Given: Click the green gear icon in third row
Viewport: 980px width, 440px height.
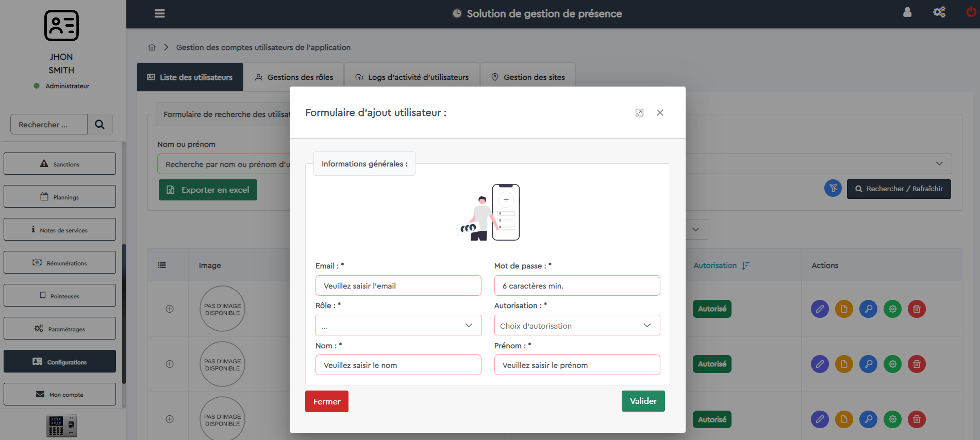Looking at the screenshot, I should tap(892, 419).
